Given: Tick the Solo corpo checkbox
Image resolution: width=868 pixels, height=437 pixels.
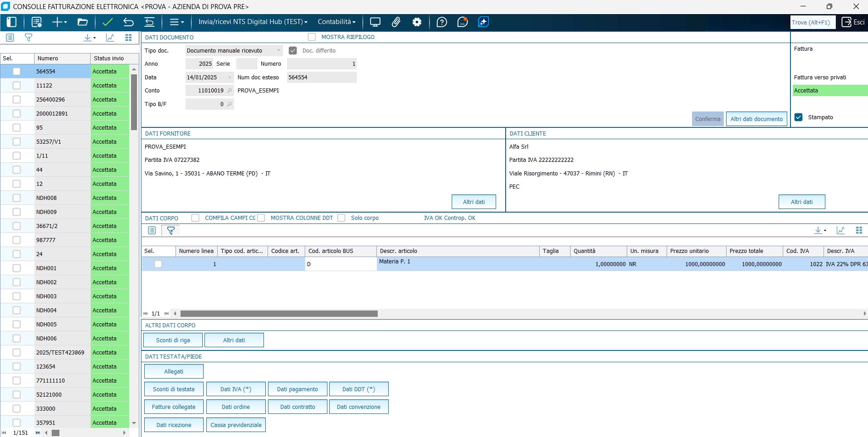Looking at the screenshot, I should (341, 218).
